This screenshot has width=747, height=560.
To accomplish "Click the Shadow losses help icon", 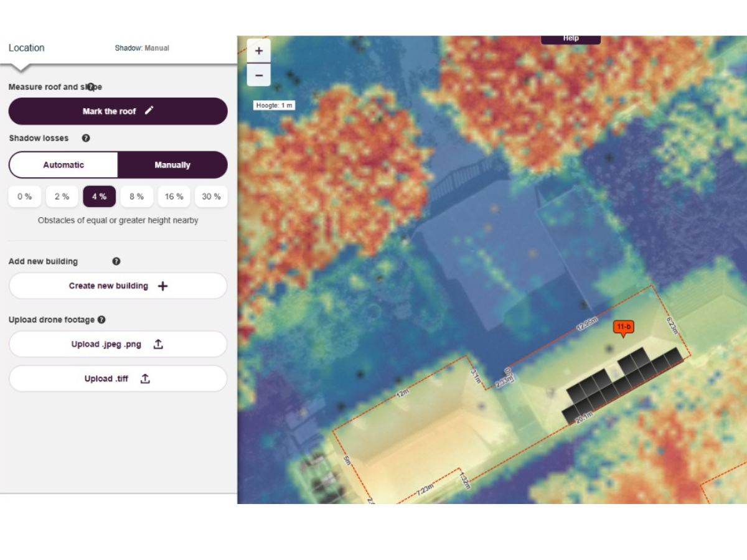I will pos(86,138).
